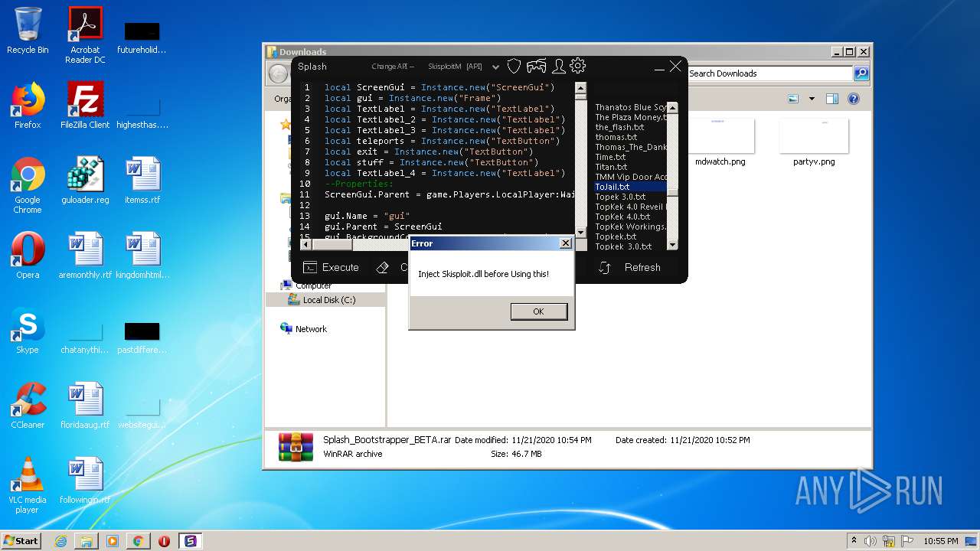Select Titan.txt in script list
Viewport: 980px width, 551px height.
(x=631, y=167)
